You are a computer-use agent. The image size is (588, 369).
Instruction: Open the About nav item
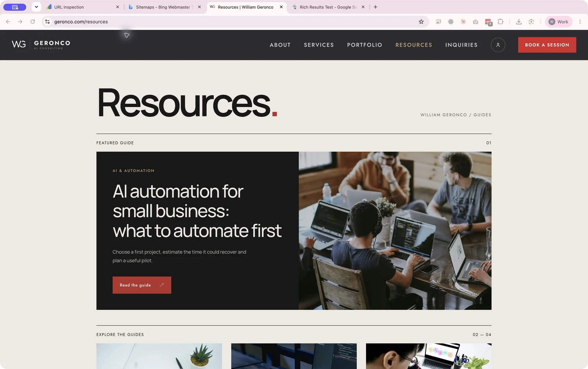280,45
